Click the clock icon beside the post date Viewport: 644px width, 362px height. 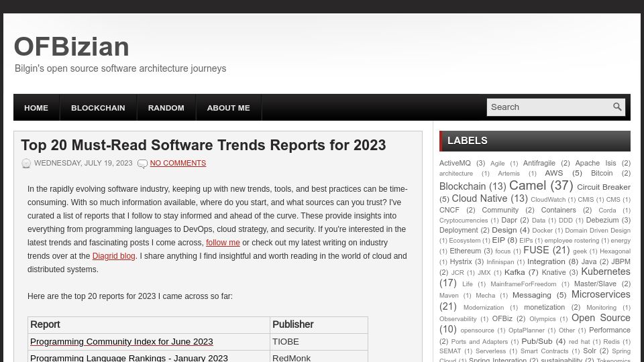(x=26, y=164)
